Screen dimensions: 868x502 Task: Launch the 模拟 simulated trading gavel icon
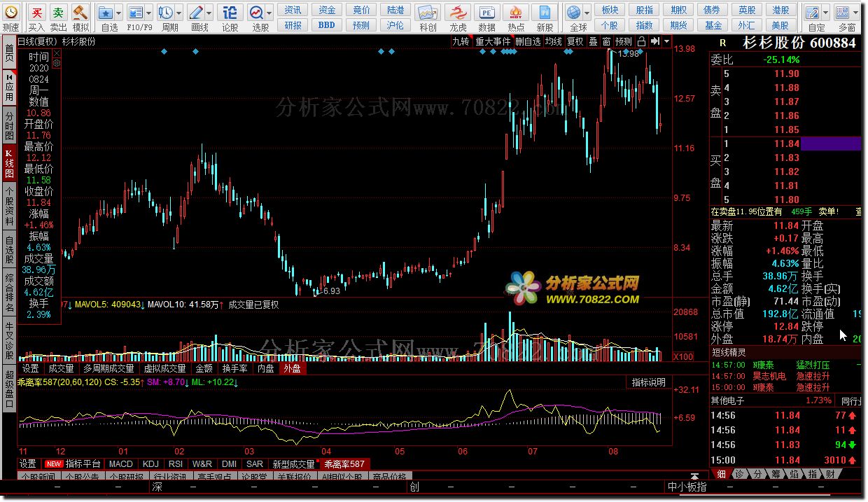coord(80,13)
